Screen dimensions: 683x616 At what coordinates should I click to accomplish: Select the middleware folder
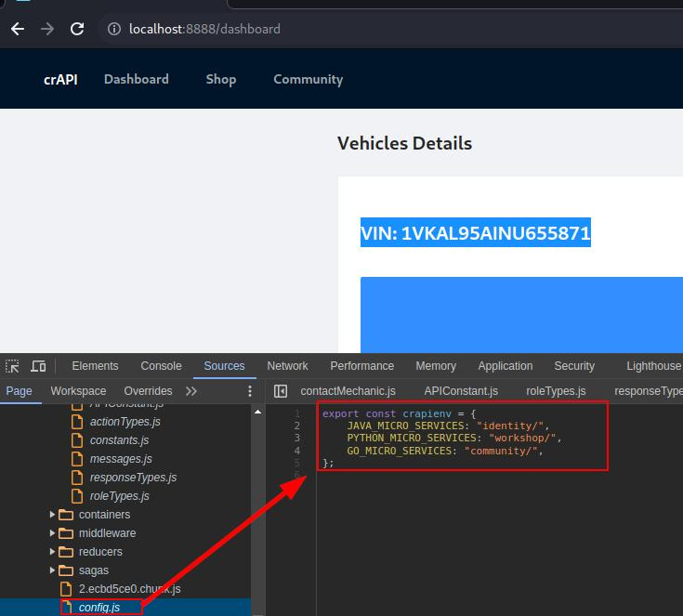tap(107, 533)
